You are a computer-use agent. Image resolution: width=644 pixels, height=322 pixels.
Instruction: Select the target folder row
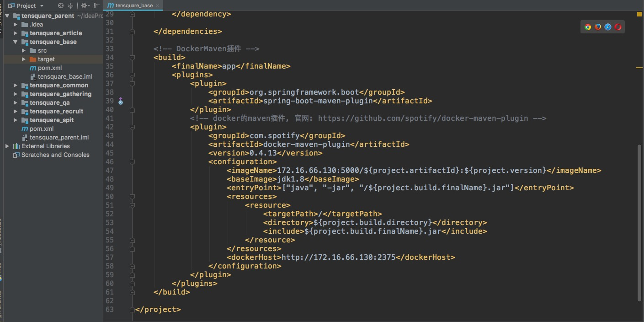(53, 59)
